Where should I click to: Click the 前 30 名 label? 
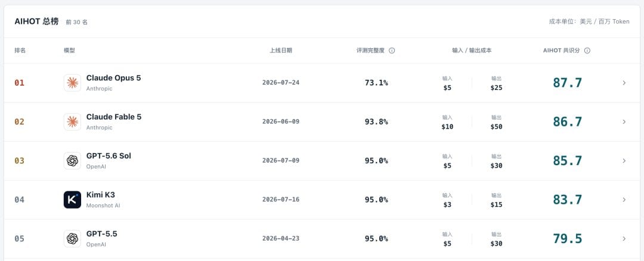pos(77,22)
